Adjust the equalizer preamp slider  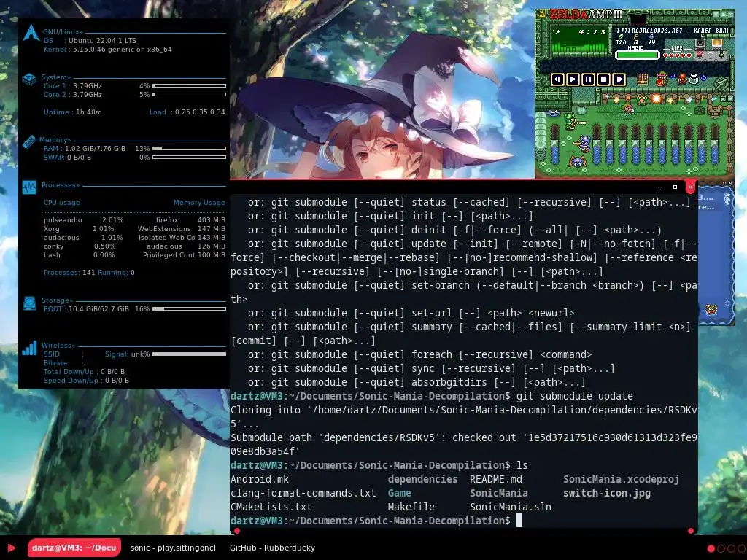point(555,142)
